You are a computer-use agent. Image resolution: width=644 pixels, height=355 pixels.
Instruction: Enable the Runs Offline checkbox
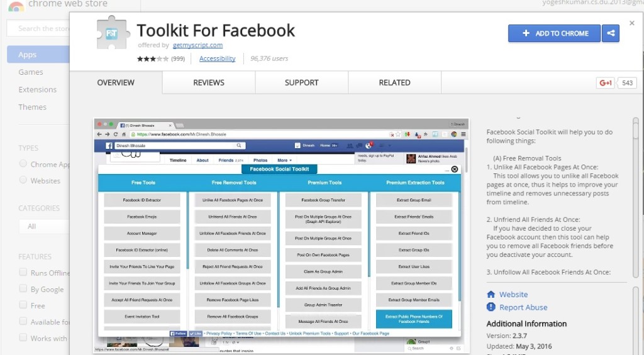23,272
